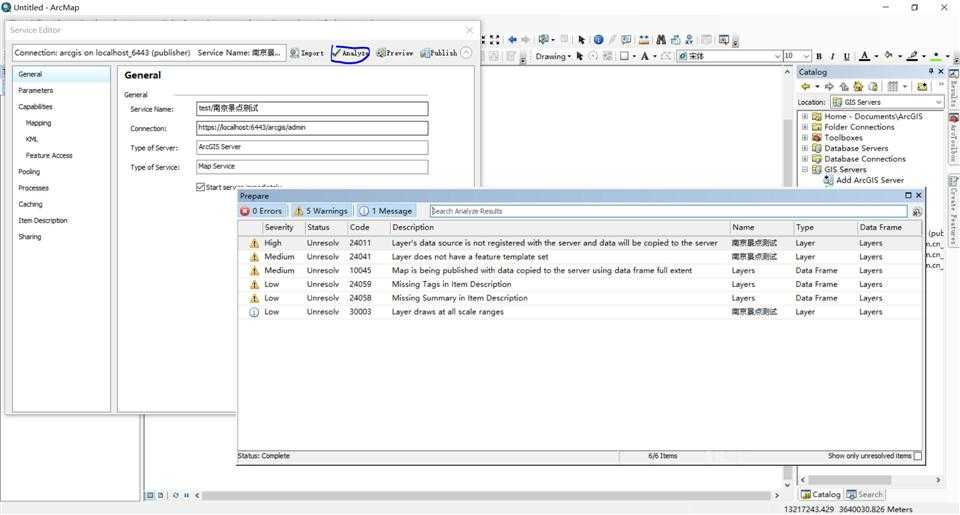Click Catalog forward arrow icon

point(829,87)
